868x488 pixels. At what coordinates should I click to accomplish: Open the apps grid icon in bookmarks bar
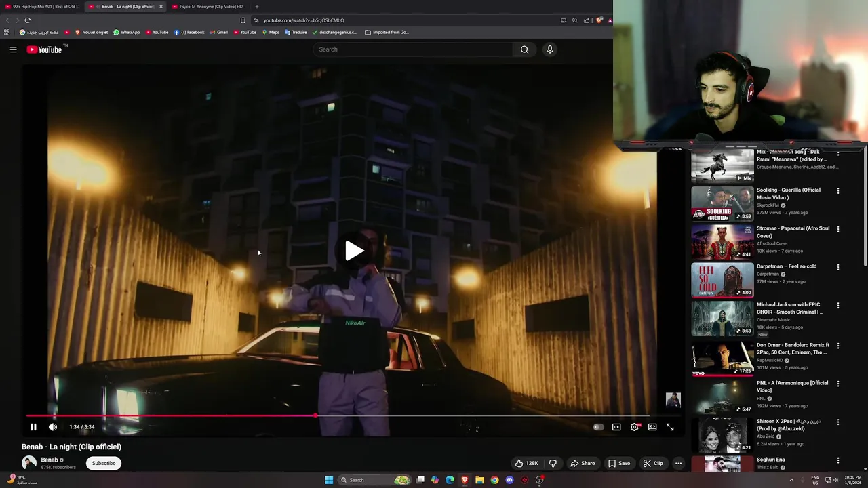pos(7,32)
